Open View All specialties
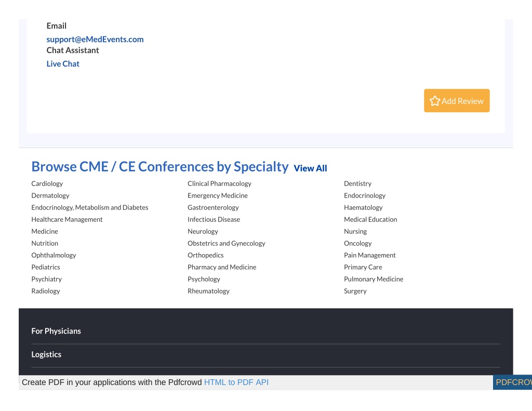The image size is (532, 411). [310, 168]
